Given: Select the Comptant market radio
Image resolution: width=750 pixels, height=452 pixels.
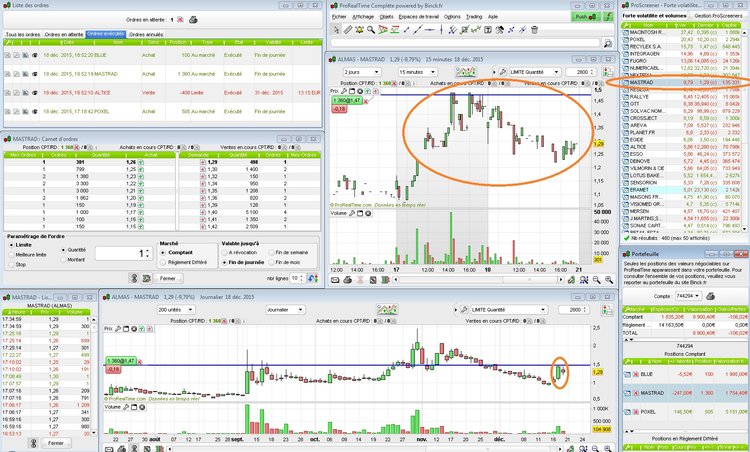Looking at the screenshot, I should (163, 253).
